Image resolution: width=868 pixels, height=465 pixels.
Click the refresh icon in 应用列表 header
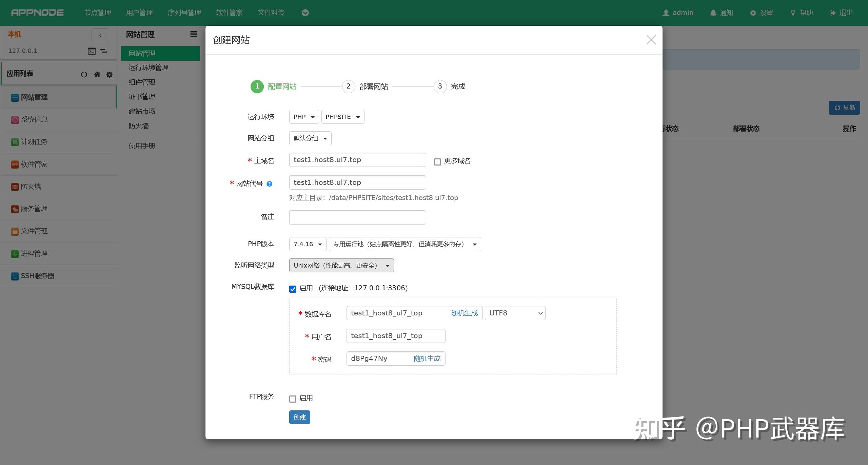[84, 74]
